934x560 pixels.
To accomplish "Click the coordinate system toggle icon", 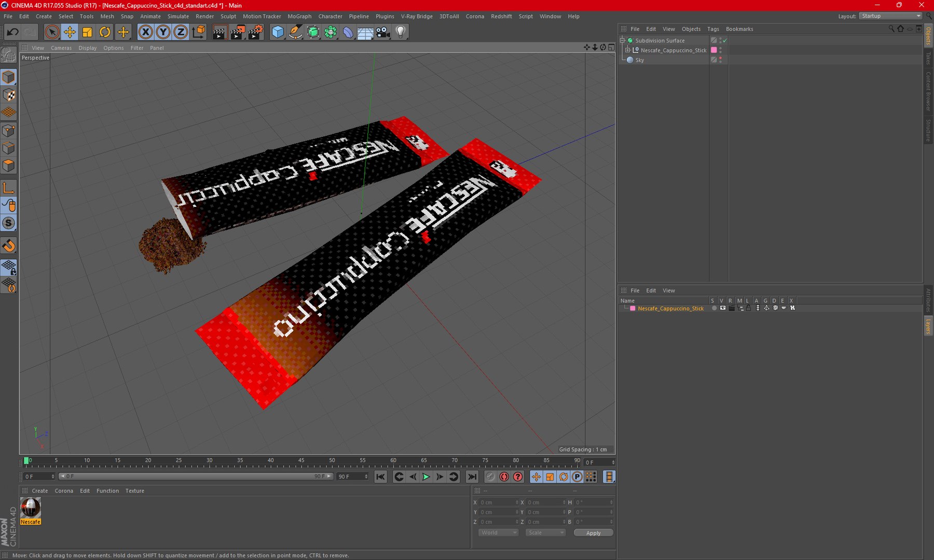I will pyautogui.click(x=198, y=32).
